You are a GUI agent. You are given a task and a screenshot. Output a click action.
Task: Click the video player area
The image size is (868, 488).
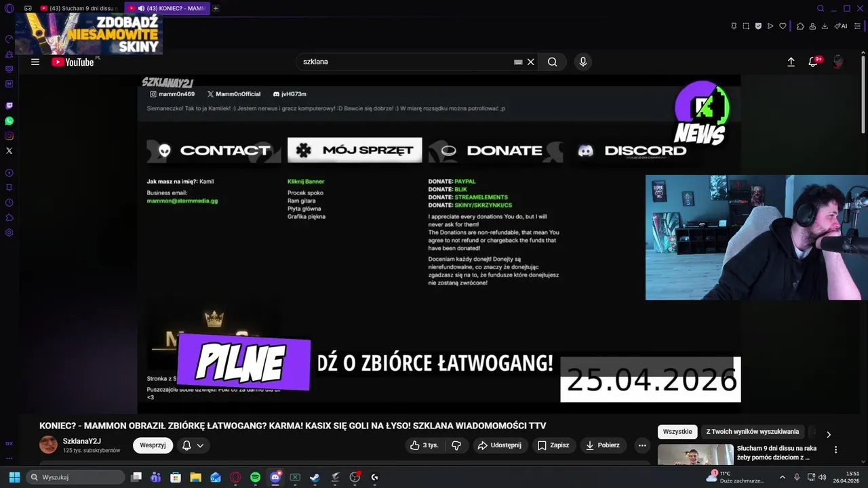pos(439,243)
